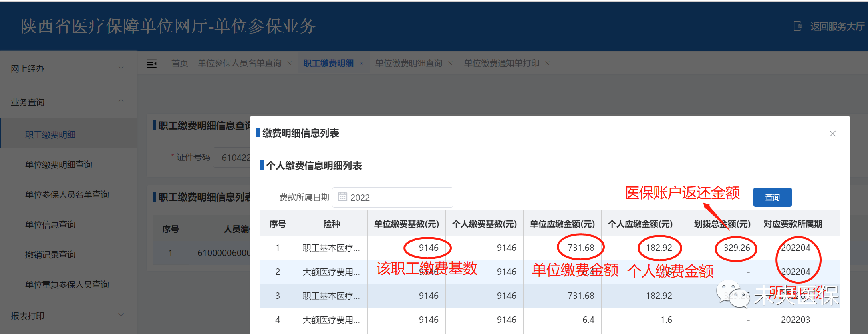Expand the 报表打印 sidebar menu
Screen dimensions: 868x334
click(68, 316)
